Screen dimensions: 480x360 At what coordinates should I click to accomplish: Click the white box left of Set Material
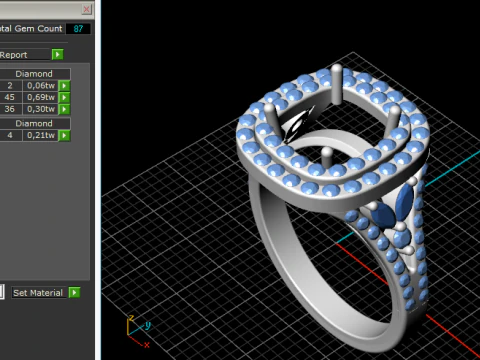pyautogui.click(x=2, y=292)
